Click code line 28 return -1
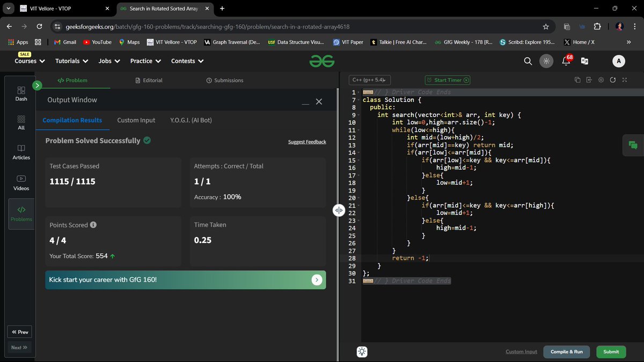The width and height of the screenshot is (644, 362). click(x=411, y=258)
